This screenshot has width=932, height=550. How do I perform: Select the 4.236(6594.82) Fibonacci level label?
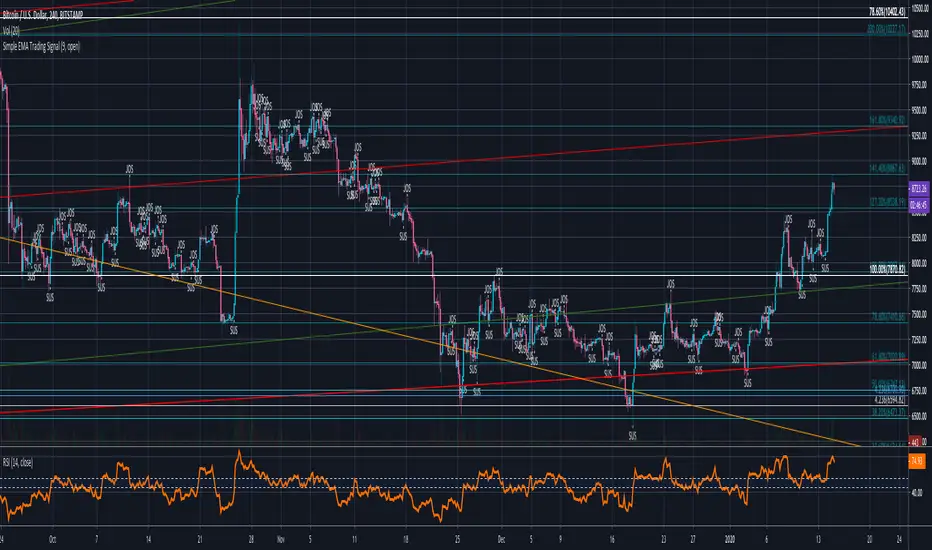click(x=874, y=399)
